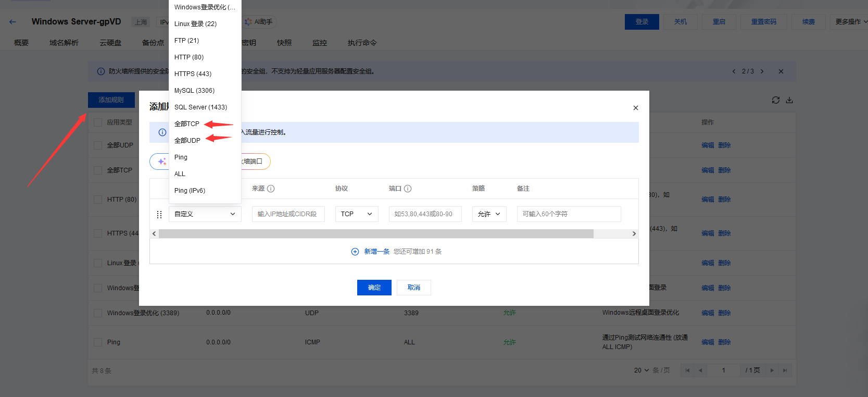Check the Linux登录 rule checkbox
This screenshot has height=397, width=868.
point(98,263)
